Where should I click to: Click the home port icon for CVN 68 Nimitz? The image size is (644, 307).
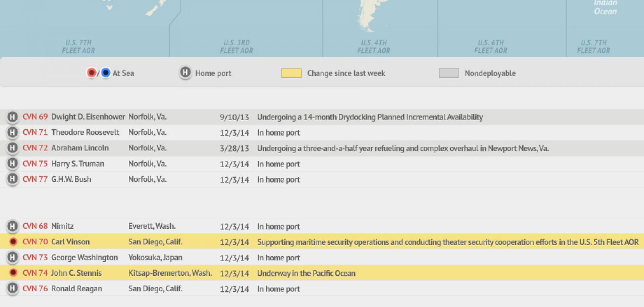tap(12, 226)
